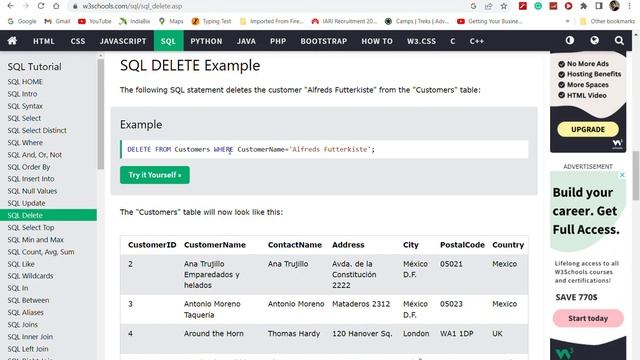
Task: Select the highlighted SQL Delete sidebar item
Action: (48, 215)
